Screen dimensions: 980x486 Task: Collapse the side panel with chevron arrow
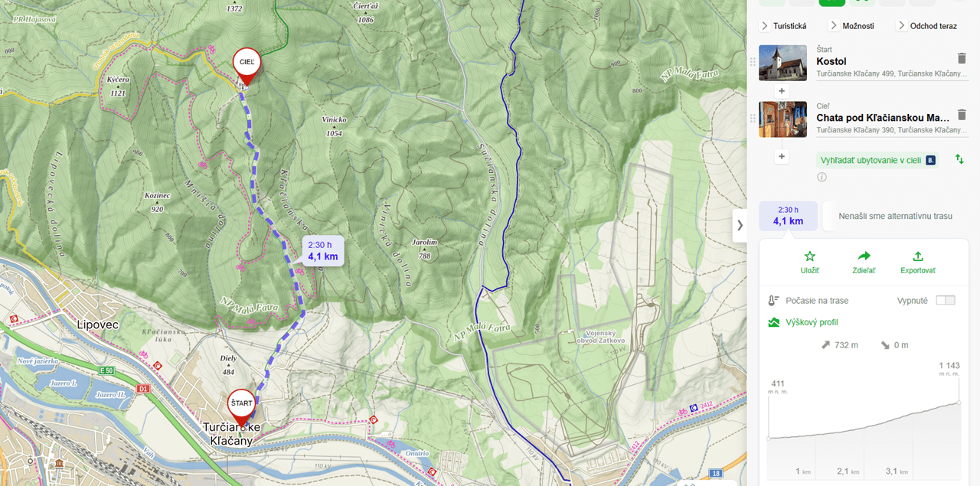[740, 225]
